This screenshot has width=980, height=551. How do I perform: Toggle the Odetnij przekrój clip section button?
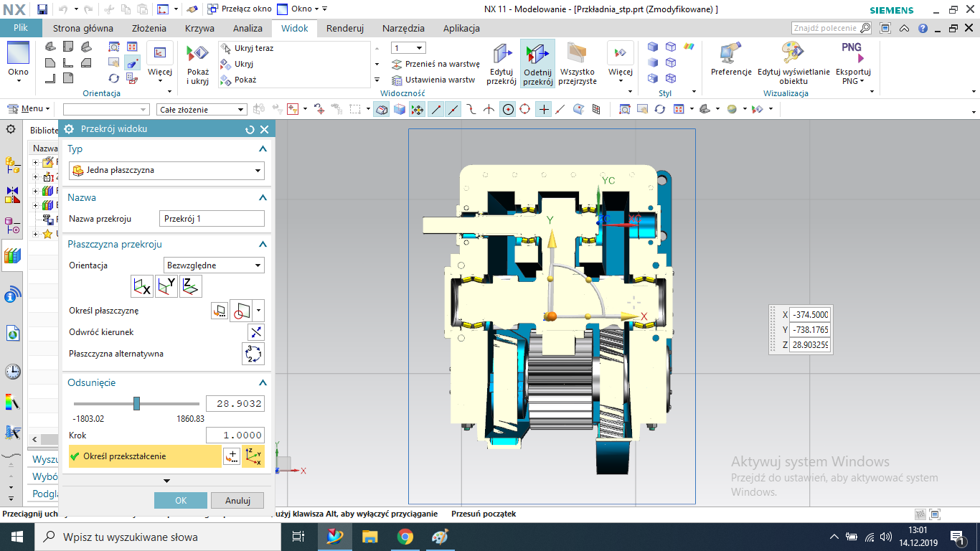538,65
